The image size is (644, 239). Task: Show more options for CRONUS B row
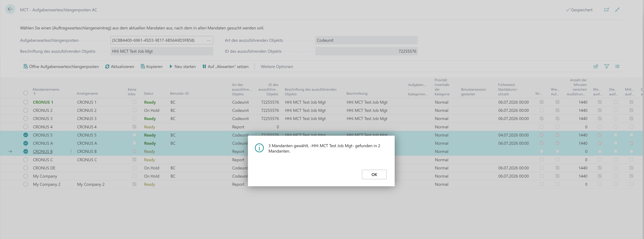coord(71,151)
